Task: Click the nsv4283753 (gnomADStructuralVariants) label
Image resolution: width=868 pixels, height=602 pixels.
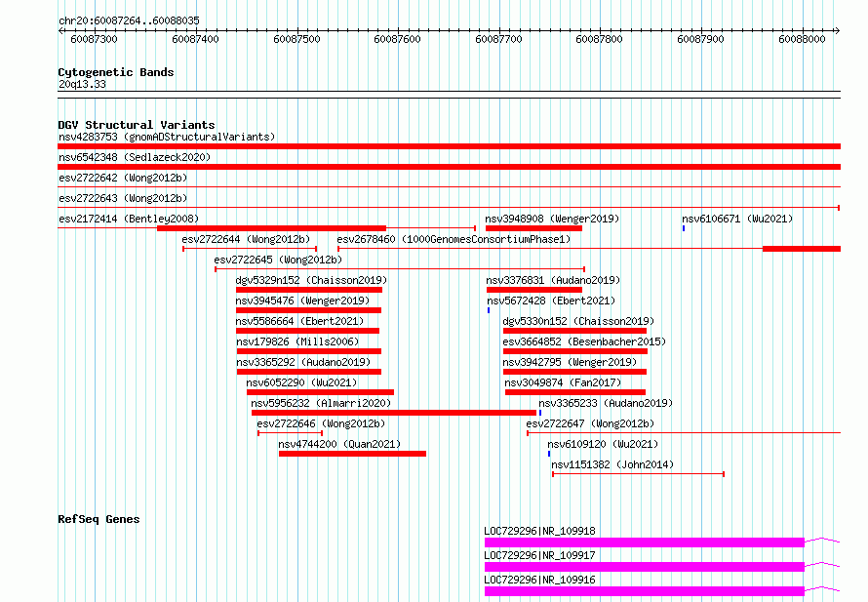Action: (x=167, y=137)
